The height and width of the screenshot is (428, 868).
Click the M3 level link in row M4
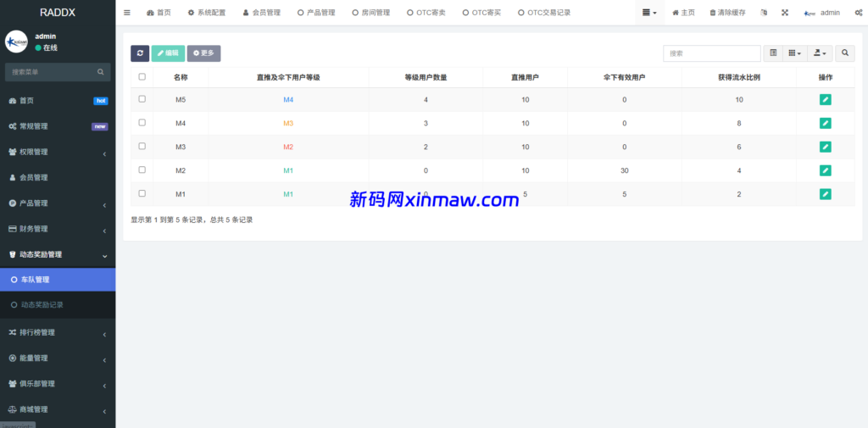(x=288, y=123)
